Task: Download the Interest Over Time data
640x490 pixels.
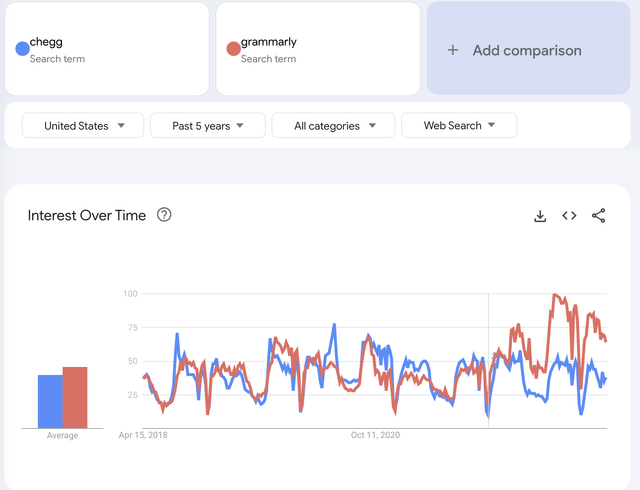Action: point(540,216)
